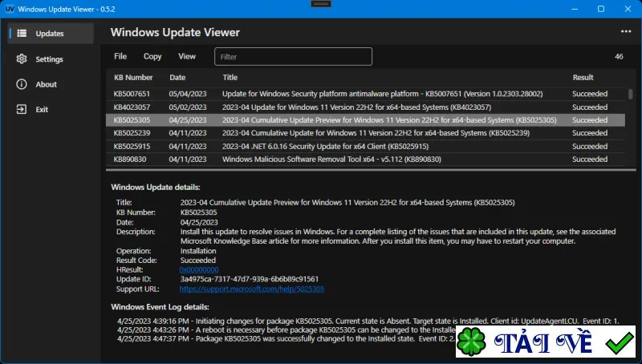Click Windows Event Log details heading

pyautogui.click(x=160, y=307)
